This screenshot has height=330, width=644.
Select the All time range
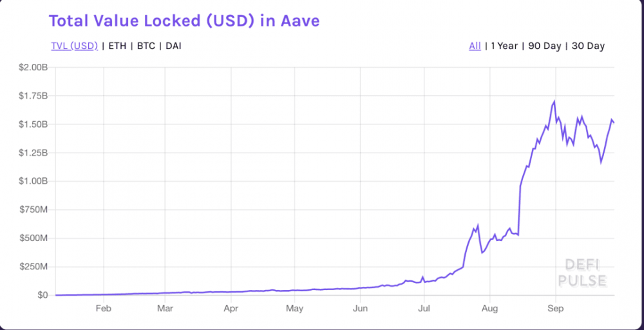tap(475, 46)
